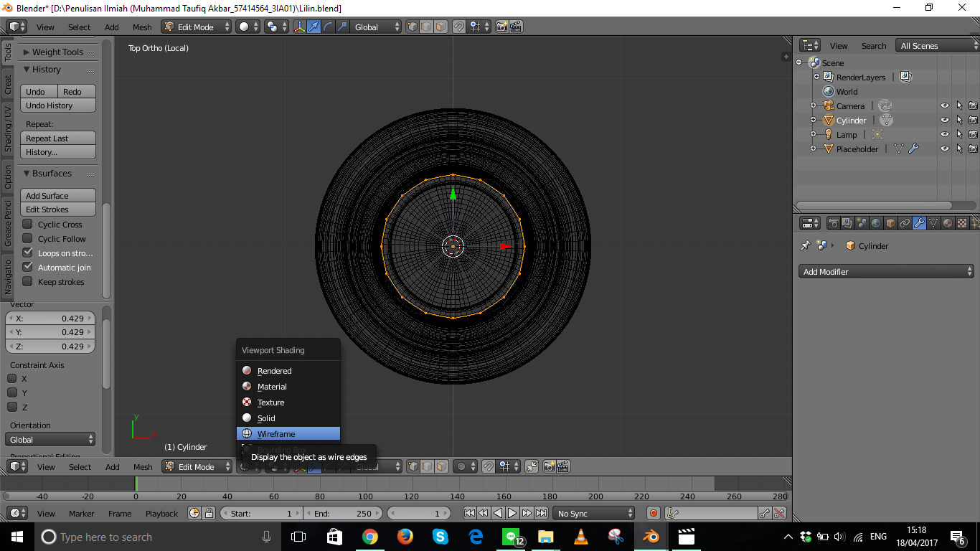Toggle the Cyclic Follow checkbox

pyautogui.click(x=27, y=238)
